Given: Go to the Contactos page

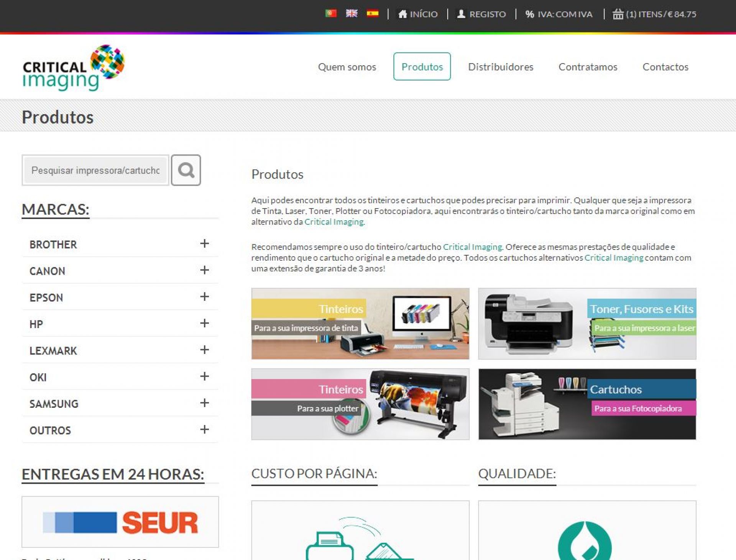Looking at the screenshot, I should point(665,67).
